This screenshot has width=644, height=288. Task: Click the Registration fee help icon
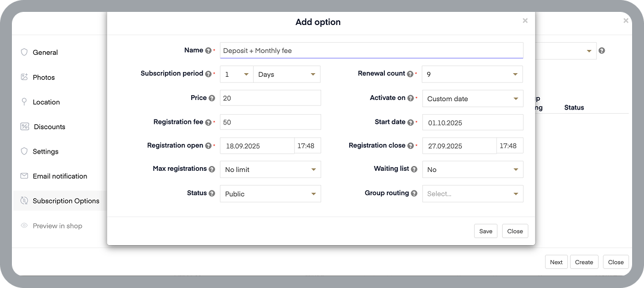pos(209,122)
